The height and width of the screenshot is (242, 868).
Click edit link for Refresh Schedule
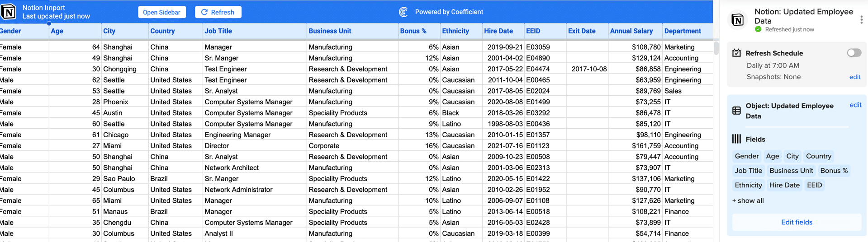[855, 77]
